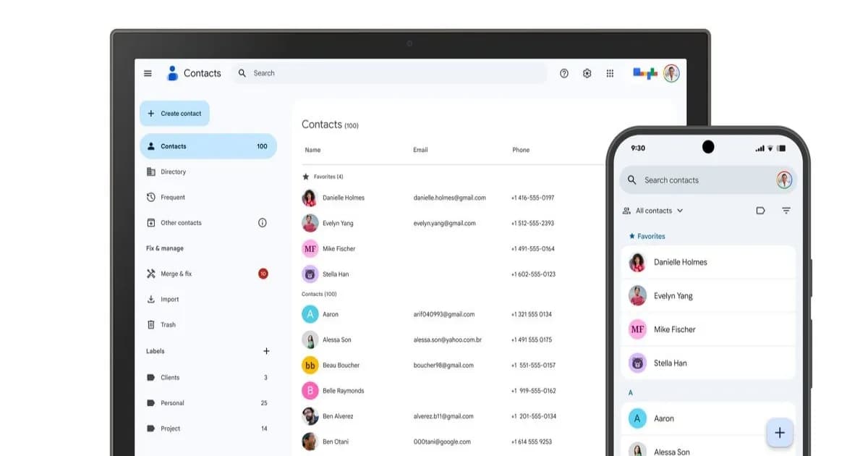Open the Google apps grid icon
Screen dimensions: 868x456
coord(610,73)
